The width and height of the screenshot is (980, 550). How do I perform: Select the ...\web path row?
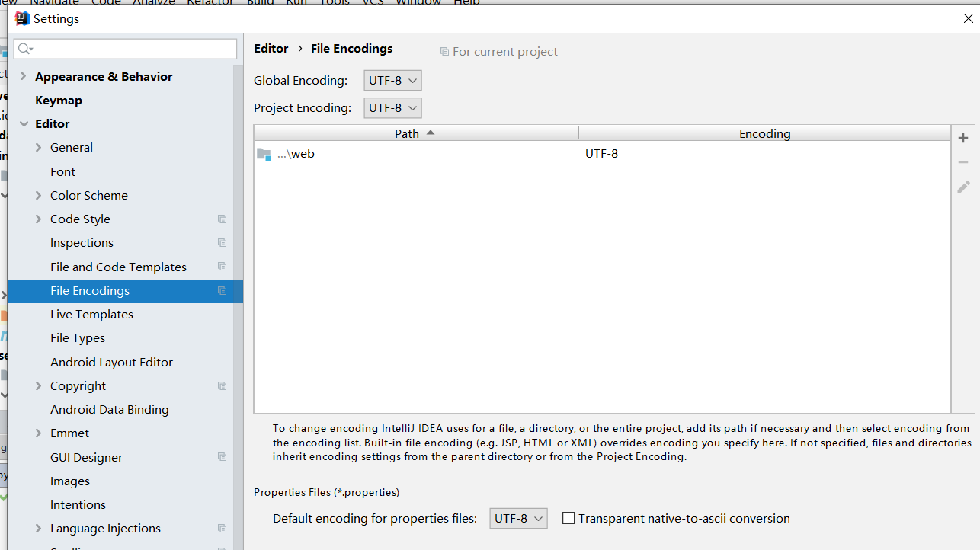[x=602, y=154]
